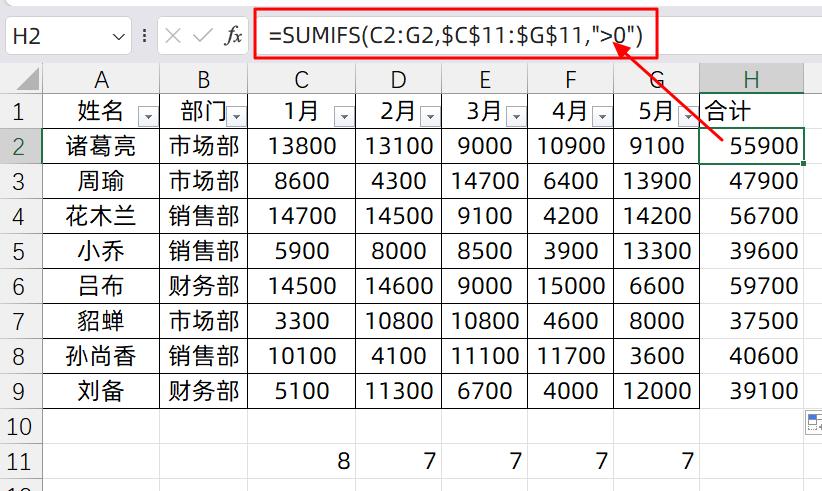
Task: Click cell containing 诸葛亮
Action: pyautogui.click(x=101, y=146)
